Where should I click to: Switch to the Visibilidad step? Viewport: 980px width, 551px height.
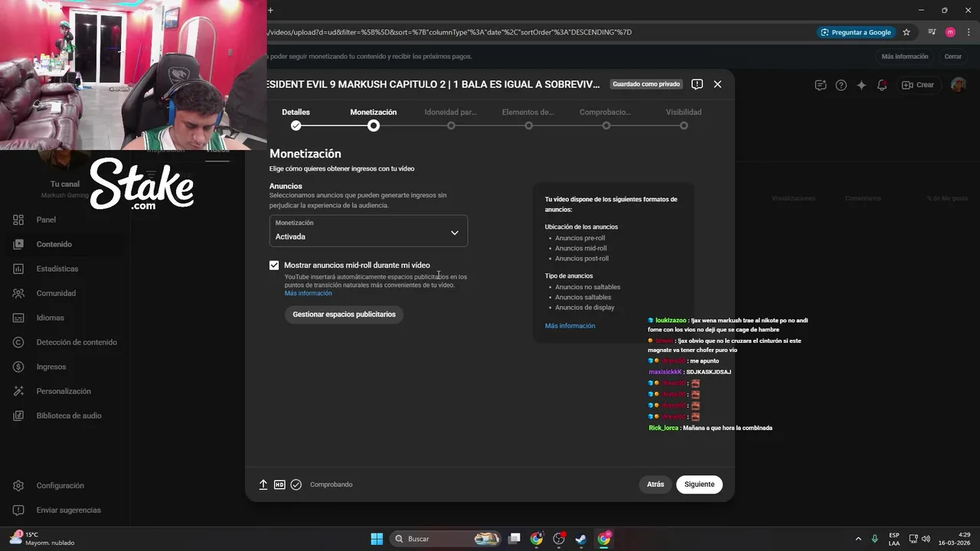(x=684, y=119)
